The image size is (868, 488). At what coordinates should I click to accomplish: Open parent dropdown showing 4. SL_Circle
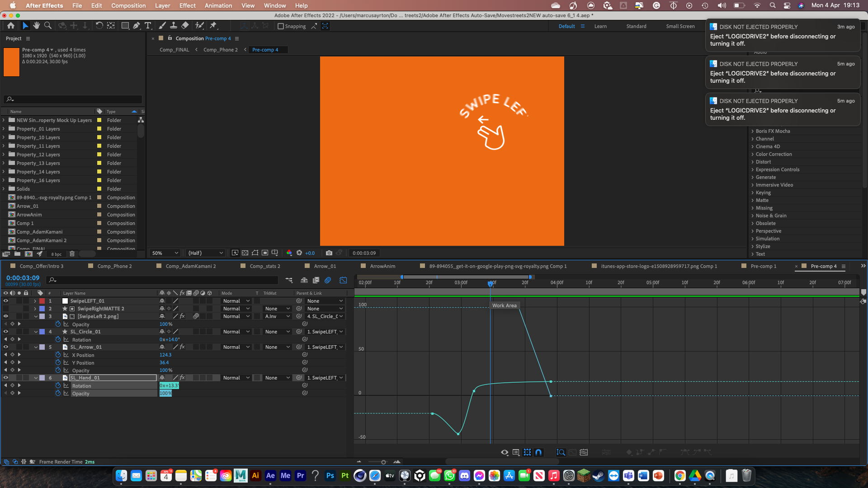(325, 316)
